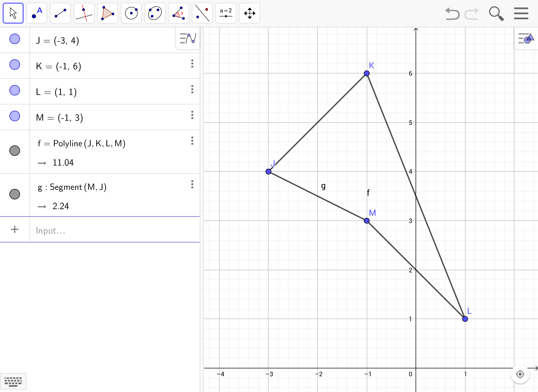
Task: Open the main hamburger menu
Action: coord(521,13)
